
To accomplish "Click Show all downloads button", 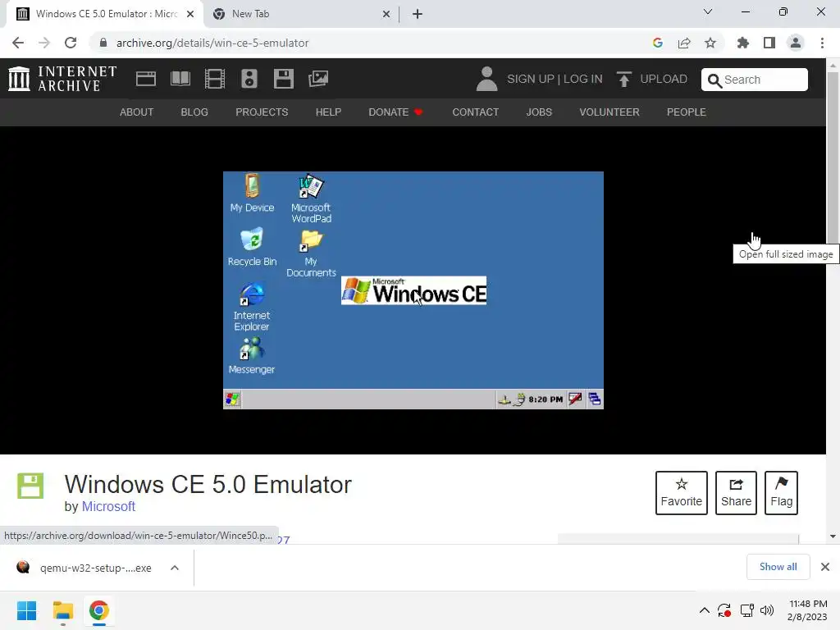I will [x=778, y=567].
